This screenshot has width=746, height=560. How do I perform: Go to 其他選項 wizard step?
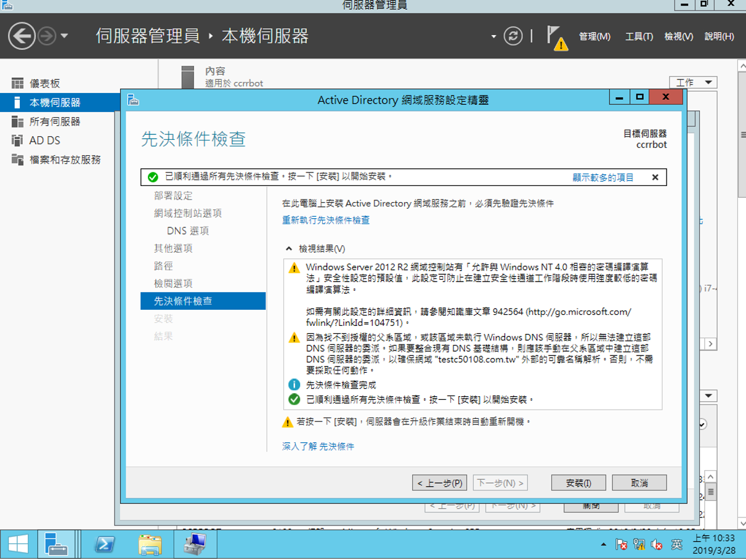tap(173, 248)
